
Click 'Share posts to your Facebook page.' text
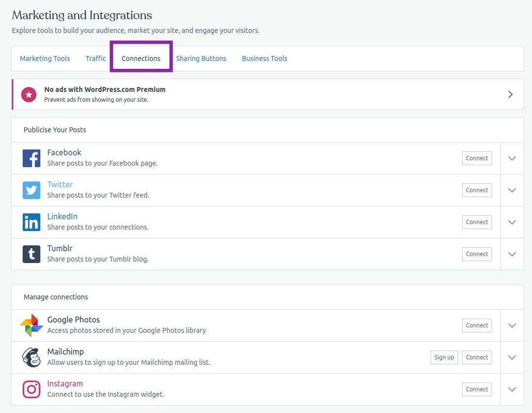click(102, 163)
